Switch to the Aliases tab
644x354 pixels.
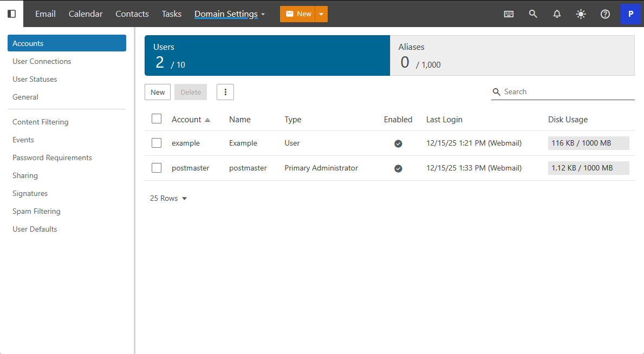pos(512,55)
